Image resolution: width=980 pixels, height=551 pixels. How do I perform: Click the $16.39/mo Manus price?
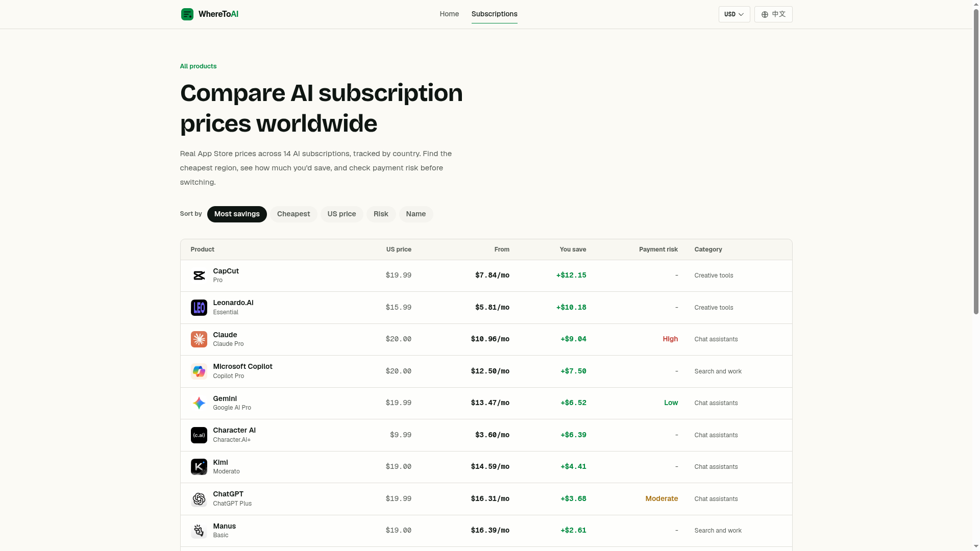[x=490, y=531]
